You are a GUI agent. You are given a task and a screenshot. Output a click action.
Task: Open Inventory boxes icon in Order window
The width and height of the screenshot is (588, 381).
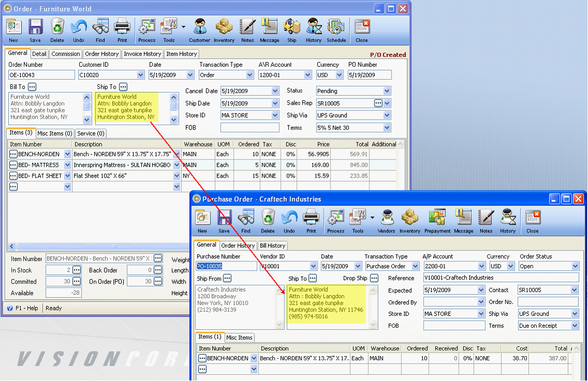pyautogui.click(x=224, y=31)
